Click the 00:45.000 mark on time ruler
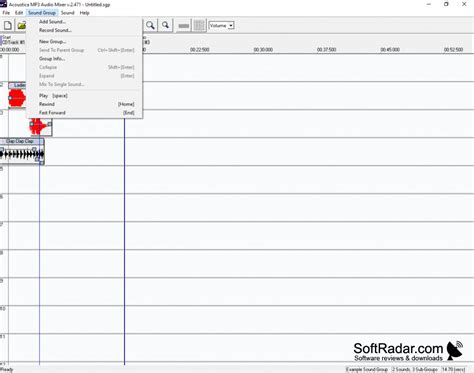The height and width of the screenshot is (373, 474). pyautogui.click(x=390, y=50)
